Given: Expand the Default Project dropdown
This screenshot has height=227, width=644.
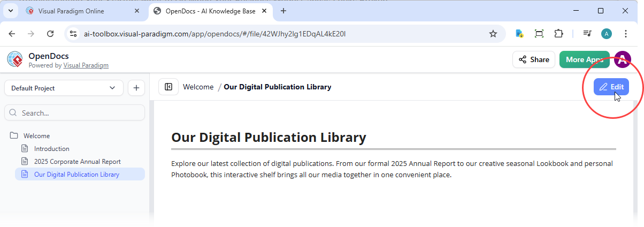Looking at the screenshot, I should tap(64, 88).
